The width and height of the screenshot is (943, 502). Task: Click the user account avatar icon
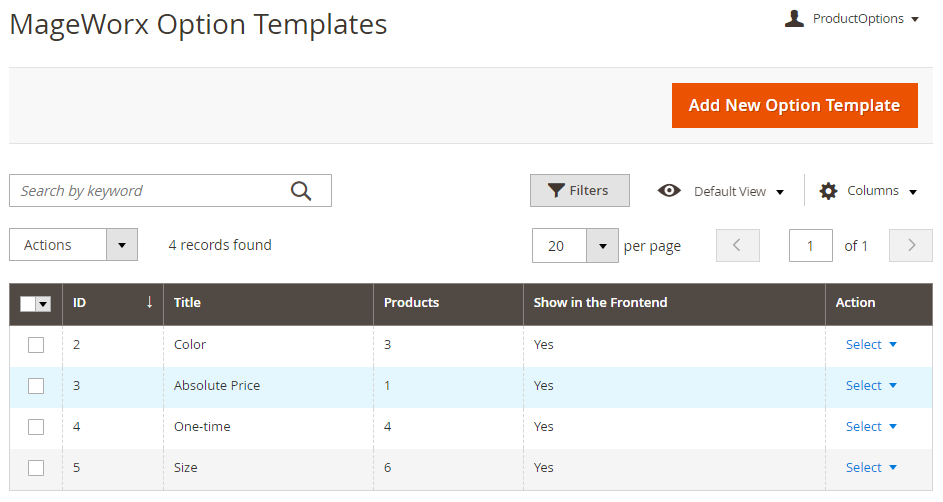(x=794, y=19)
